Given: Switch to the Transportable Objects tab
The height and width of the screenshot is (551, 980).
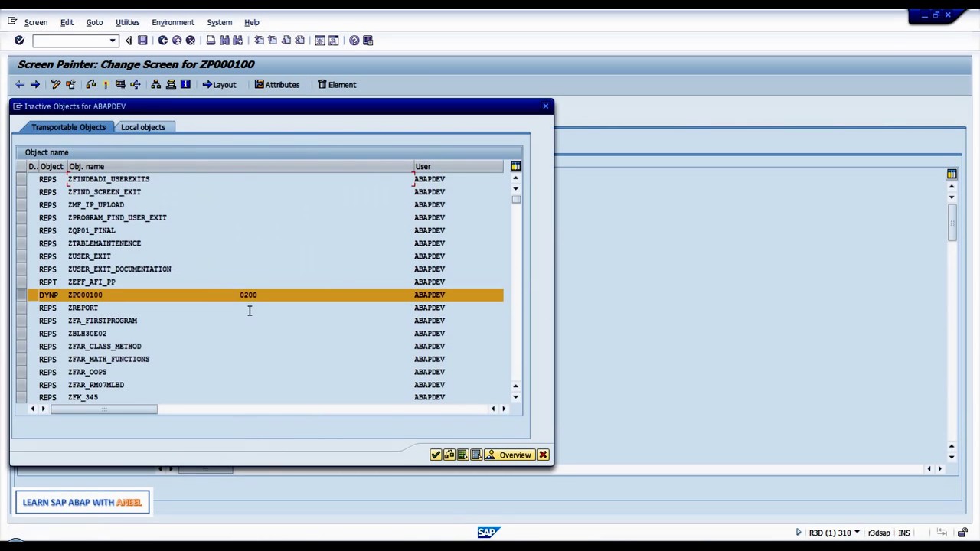Looking at the screenshot, I should tap(68, 127).
